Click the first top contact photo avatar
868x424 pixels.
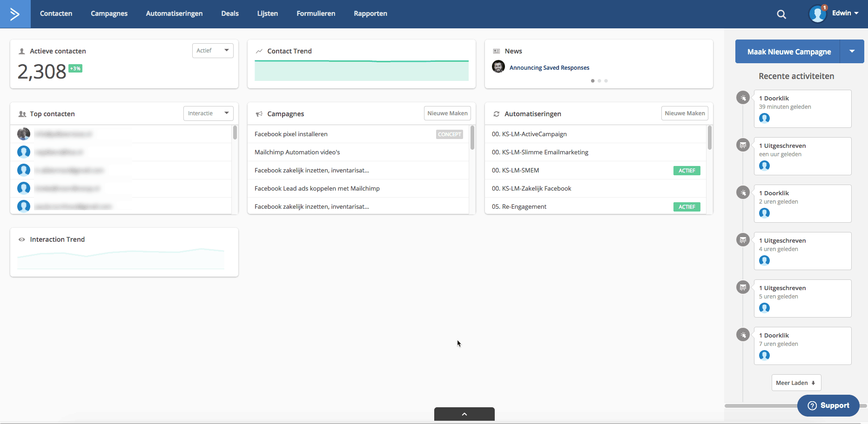(24, 134)
